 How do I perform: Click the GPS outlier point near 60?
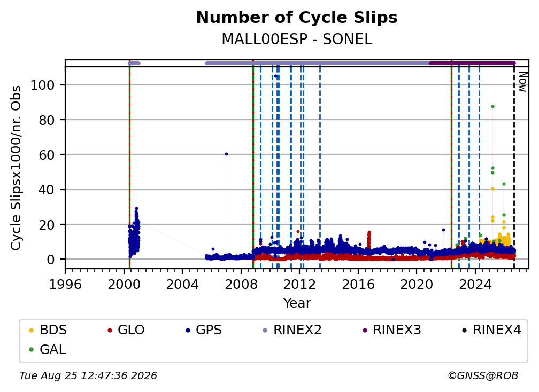226,154
